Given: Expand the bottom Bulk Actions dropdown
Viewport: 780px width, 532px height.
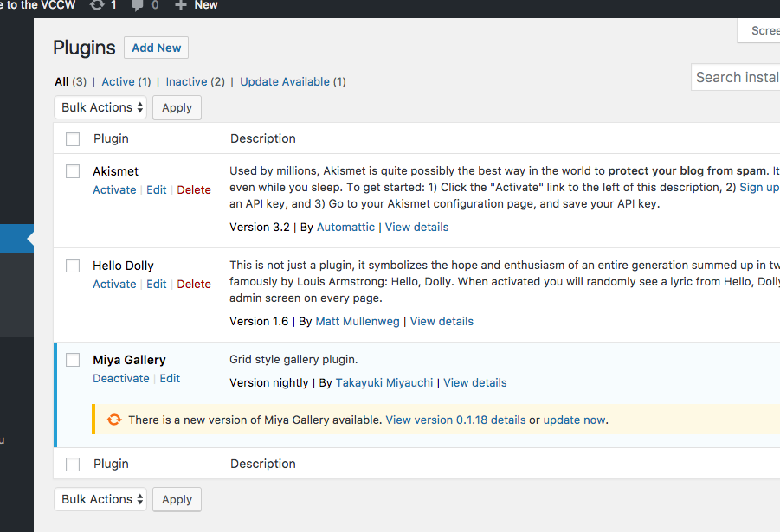Looking at the screenshot, I should pyautogui.click(x=100, y=499).
